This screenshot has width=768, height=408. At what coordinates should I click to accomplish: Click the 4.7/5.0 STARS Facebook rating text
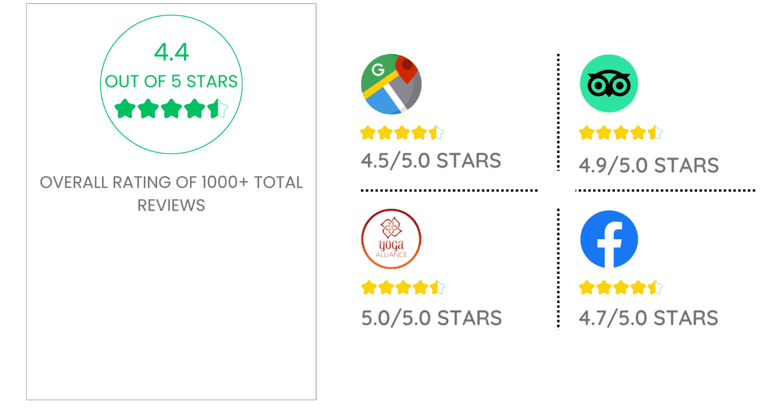point(648,318)
